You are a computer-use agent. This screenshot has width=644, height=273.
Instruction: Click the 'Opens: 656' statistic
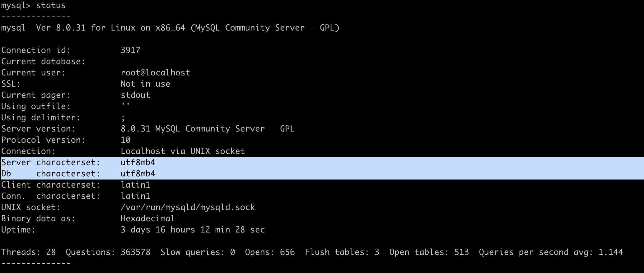tap(270, 252)
